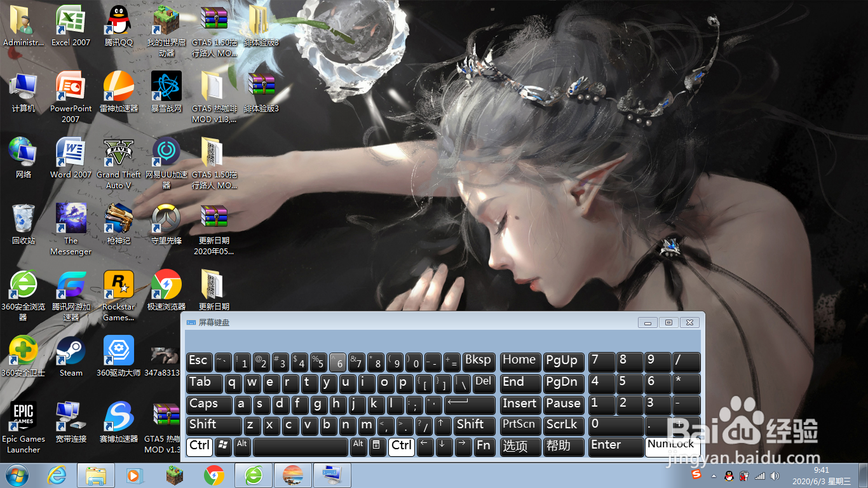Click the PgUp key
868x488 pixels.
pyautogui.click(x=563, y=362)
